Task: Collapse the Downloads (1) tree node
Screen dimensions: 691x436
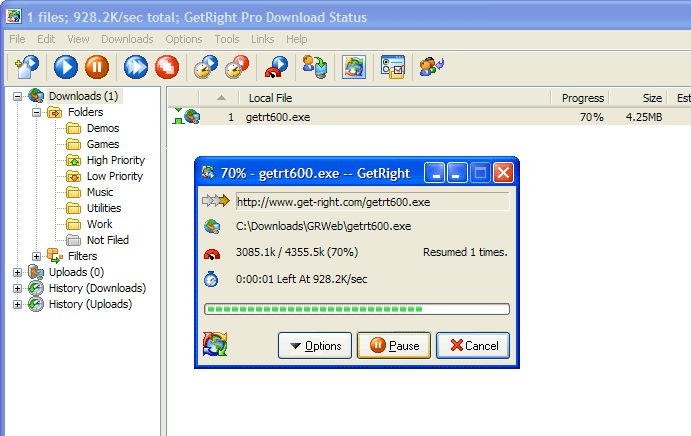Action: pos(18,96)
